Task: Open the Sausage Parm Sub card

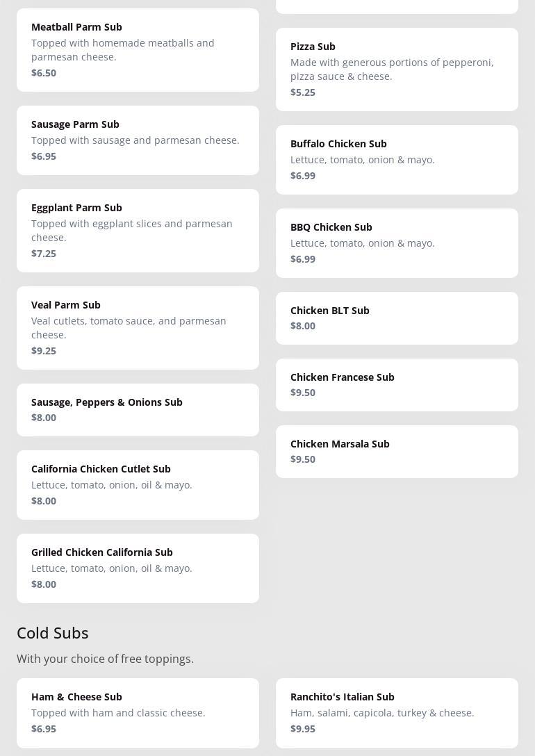Action: pyautogui.click(x=138, y=140)
